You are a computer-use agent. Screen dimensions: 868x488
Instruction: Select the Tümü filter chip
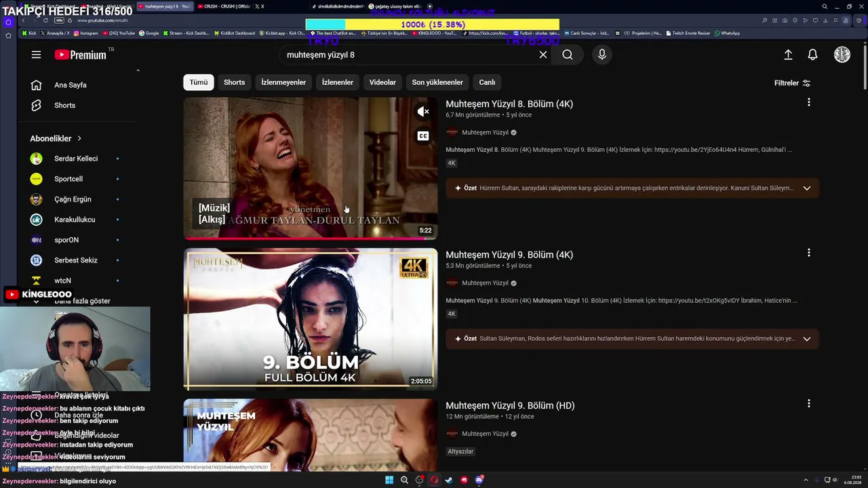point(199,83)
